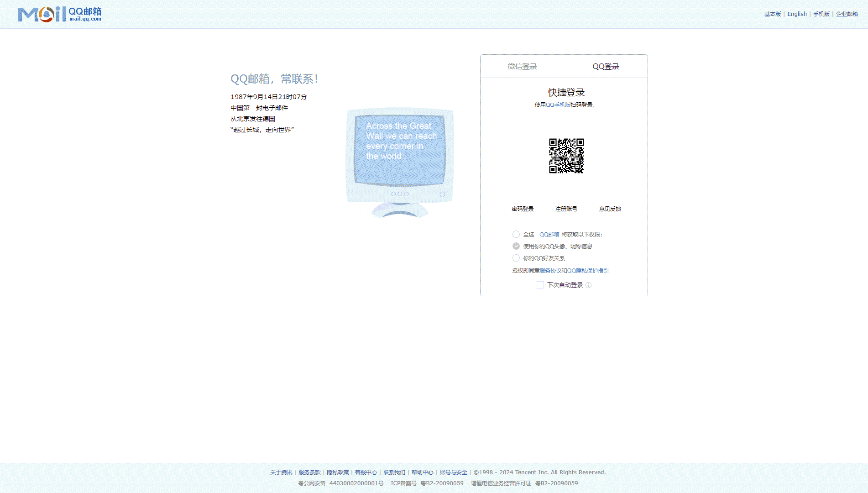Click the 快捷登录 heading
Viewport: 868px width, 493px height.
click(566, 93)
